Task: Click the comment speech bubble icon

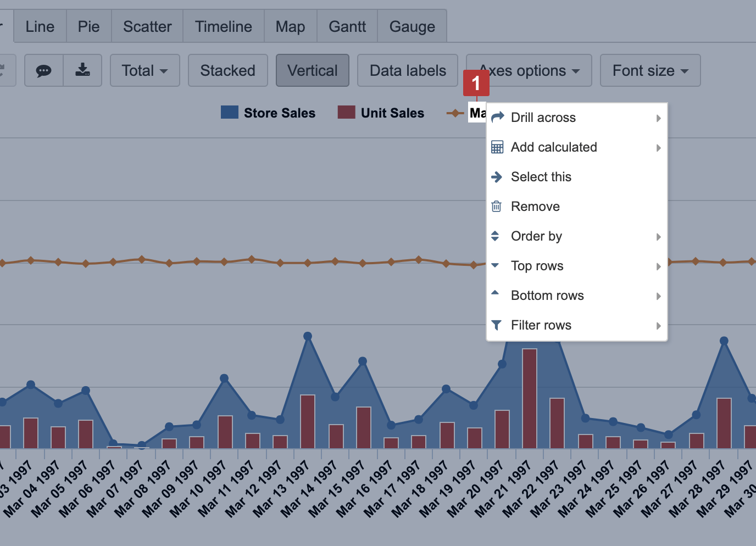Action: click(43, 70)
